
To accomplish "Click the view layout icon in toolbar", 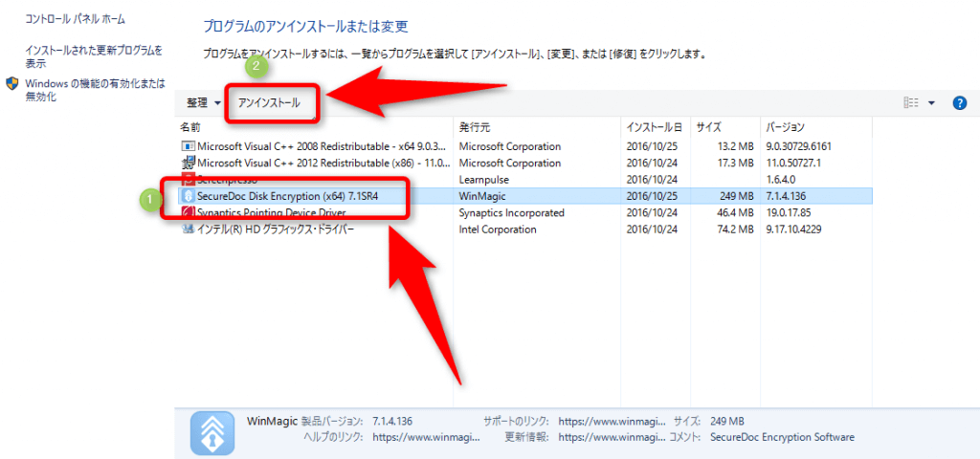I will (x=911, y=103).
